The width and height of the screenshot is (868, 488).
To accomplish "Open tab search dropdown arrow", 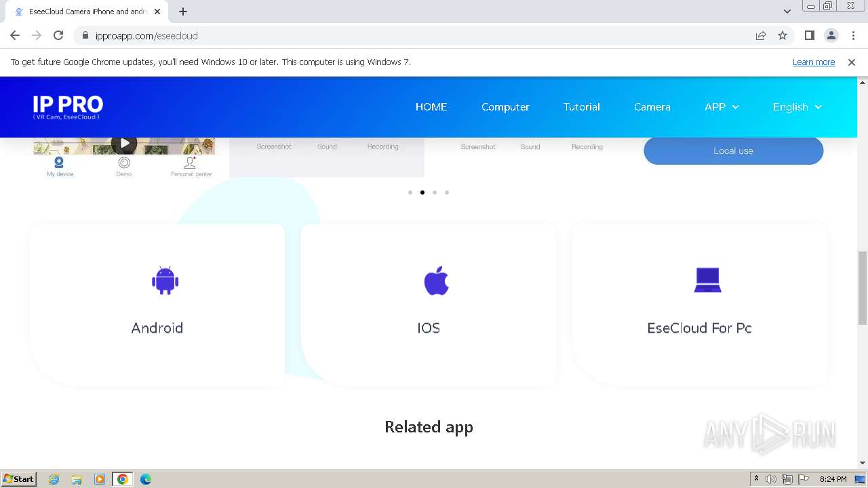I will pos(787,12).
